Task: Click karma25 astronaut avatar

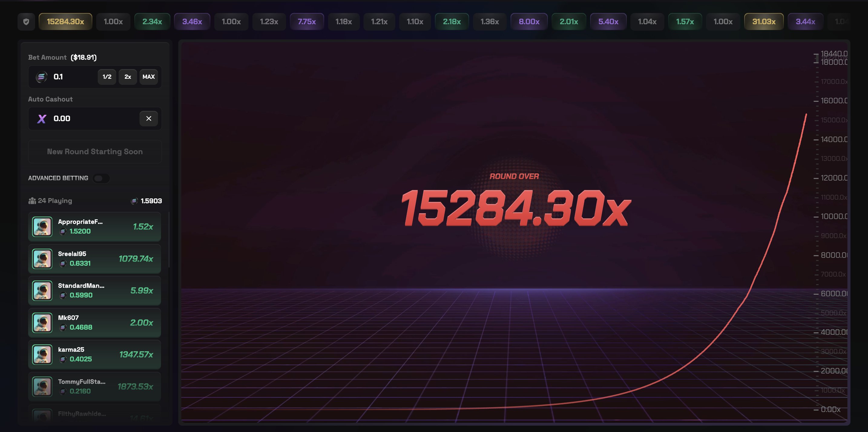Action: click(x=42, y=354)
